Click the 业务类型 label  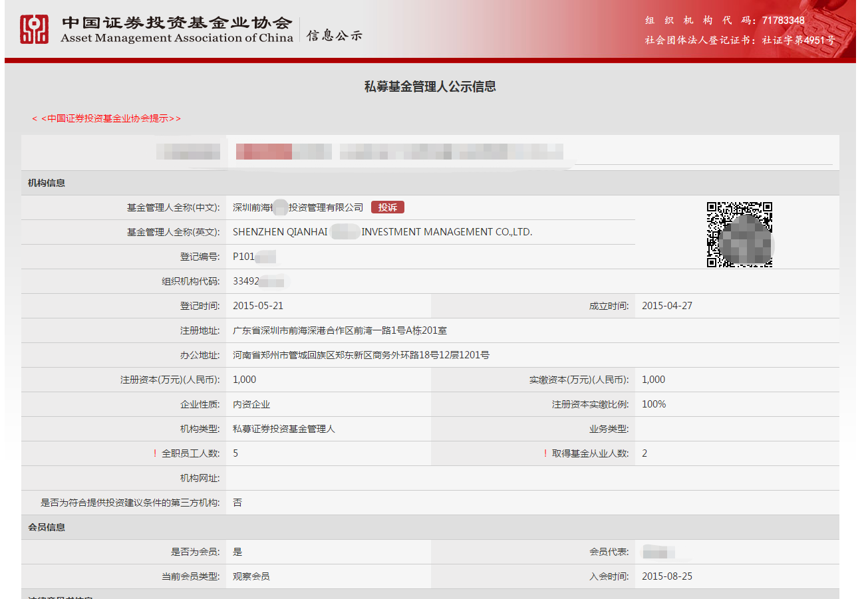pyautogui.click(x=609, y=429)
